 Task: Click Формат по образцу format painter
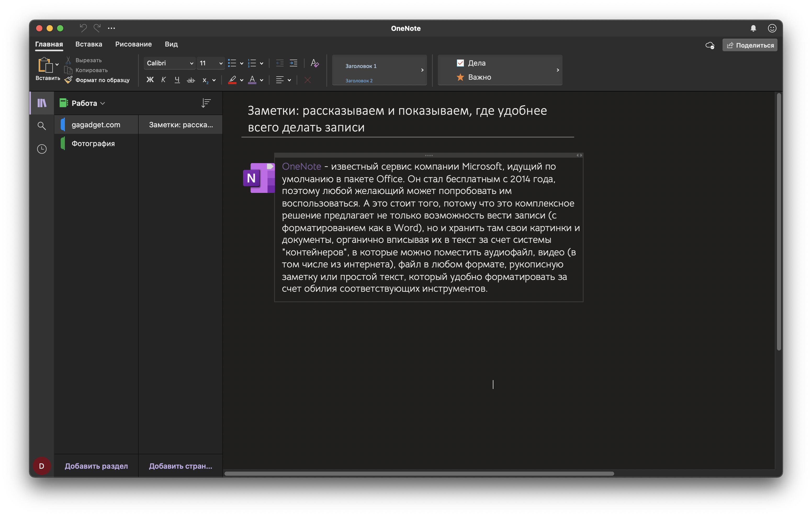pyautogui.click(x=97, y=80)
